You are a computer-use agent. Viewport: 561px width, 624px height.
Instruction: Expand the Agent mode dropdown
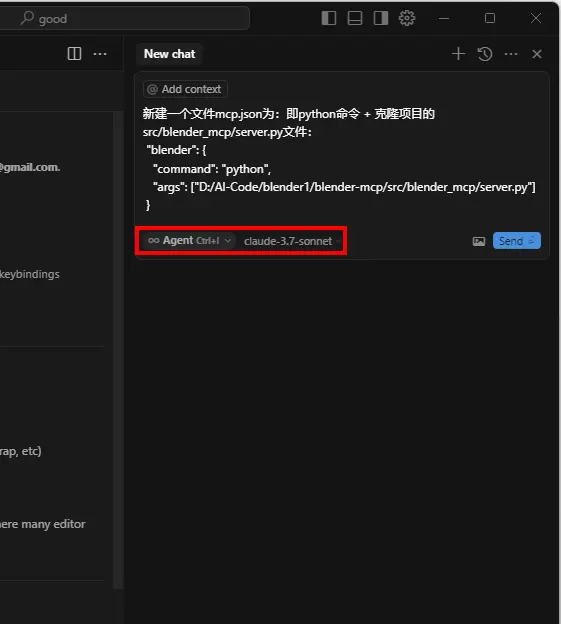189,241
